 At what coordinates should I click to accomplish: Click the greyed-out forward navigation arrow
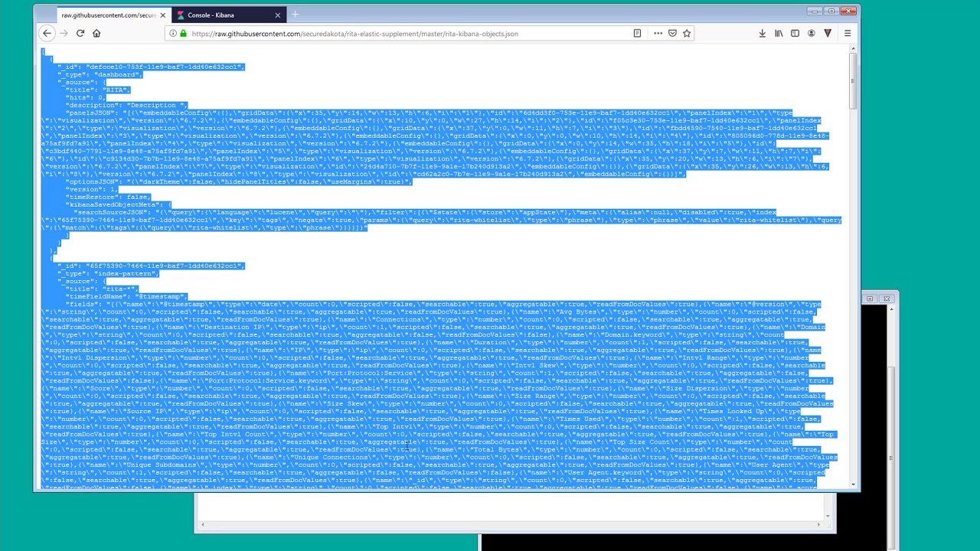point(64,33)
